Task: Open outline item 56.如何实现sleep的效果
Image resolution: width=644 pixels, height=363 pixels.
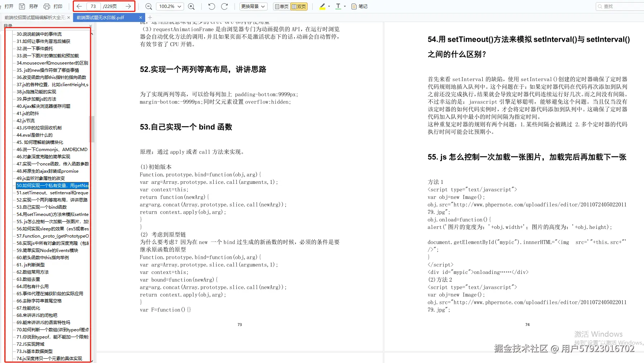Action: (x=53, y=229)
